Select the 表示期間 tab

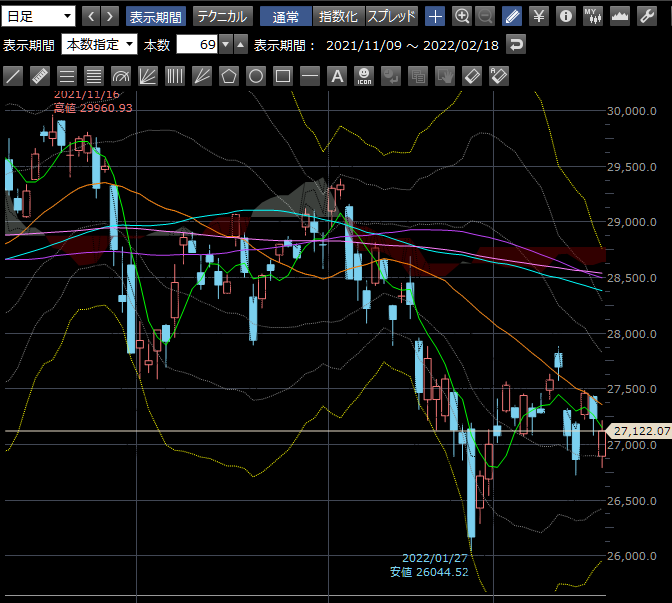tap(155, 16)
